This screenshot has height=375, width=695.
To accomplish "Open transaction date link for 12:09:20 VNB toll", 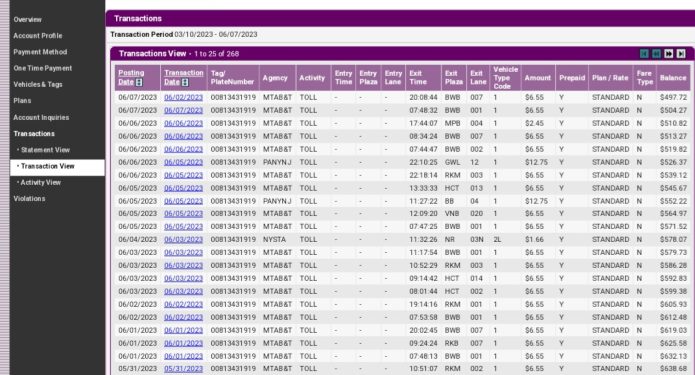I will pyautogui.click(x=184, y=213).
